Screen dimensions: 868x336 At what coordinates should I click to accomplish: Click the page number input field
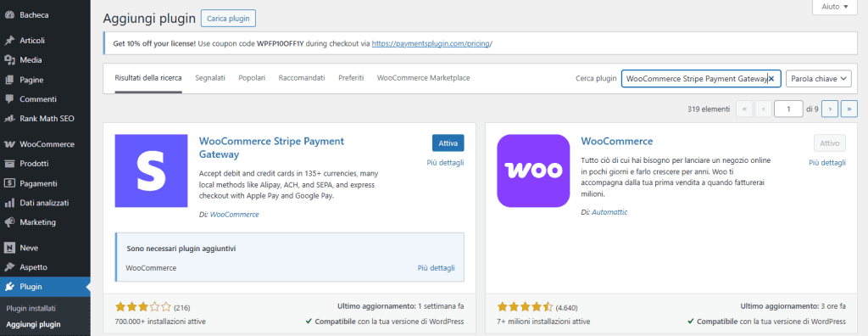click(x=789, y=109)
